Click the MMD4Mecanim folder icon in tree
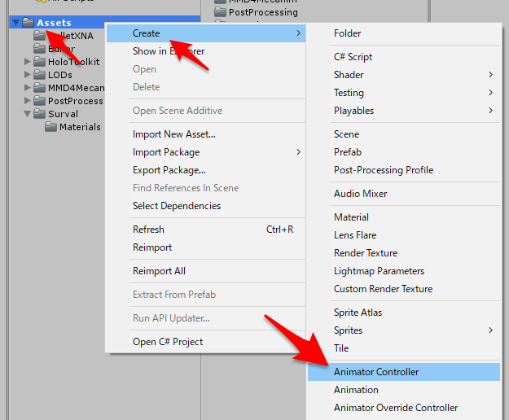The image size is (509, 420). pyautogui.click(x=39, y=88)
